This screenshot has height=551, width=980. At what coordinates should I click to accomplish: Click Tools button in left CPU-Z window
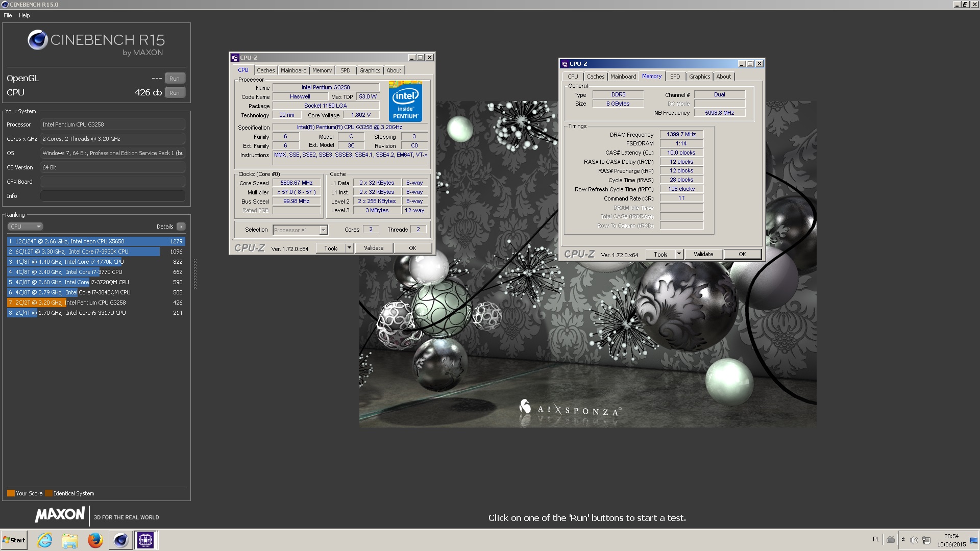(331, 248)
